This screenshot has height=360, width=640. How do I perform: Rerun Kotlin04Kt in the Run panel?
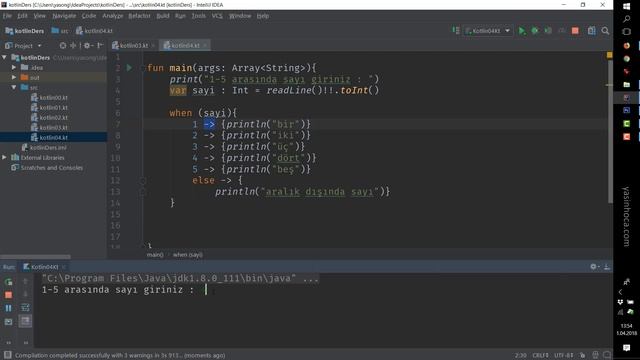(9, 282)
